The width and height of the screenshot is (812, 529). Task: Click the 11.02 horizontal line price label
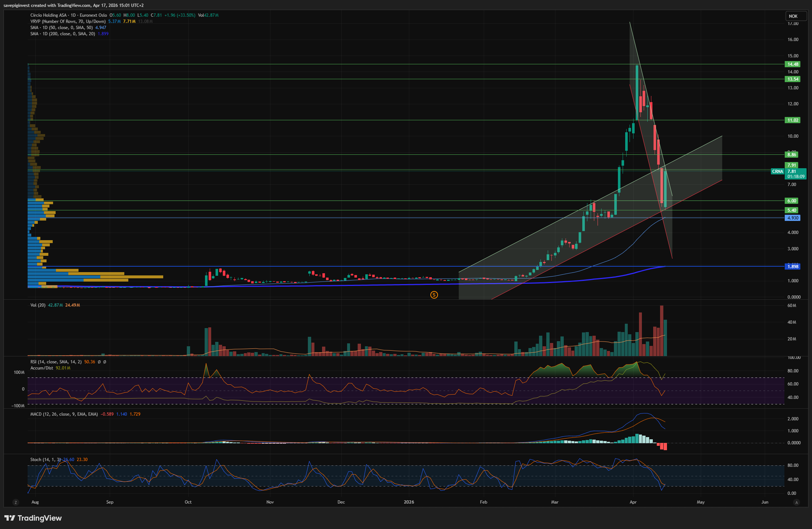[792, 120]
